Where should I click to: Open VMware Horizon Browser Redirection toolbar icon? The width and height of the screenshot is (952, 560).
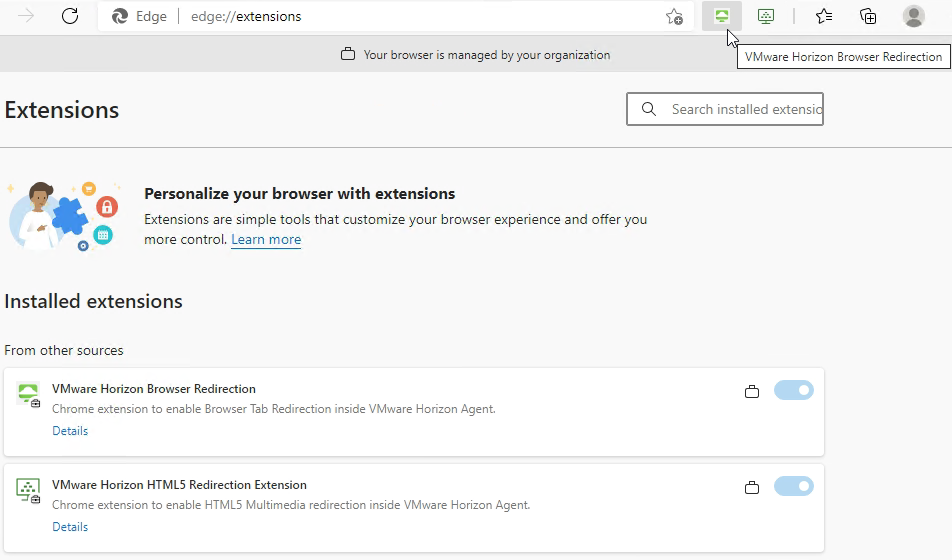pyautogui.click(x=722, y=16)
